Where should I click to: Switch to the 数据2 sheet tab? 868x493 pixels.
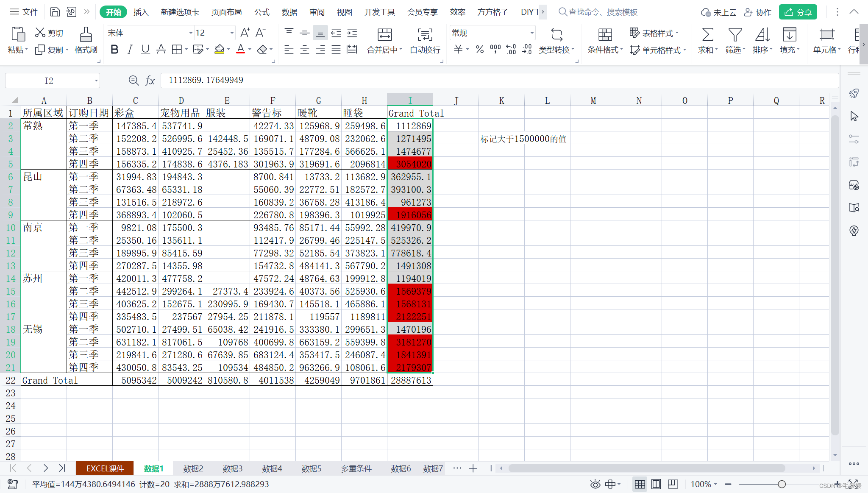193,468
